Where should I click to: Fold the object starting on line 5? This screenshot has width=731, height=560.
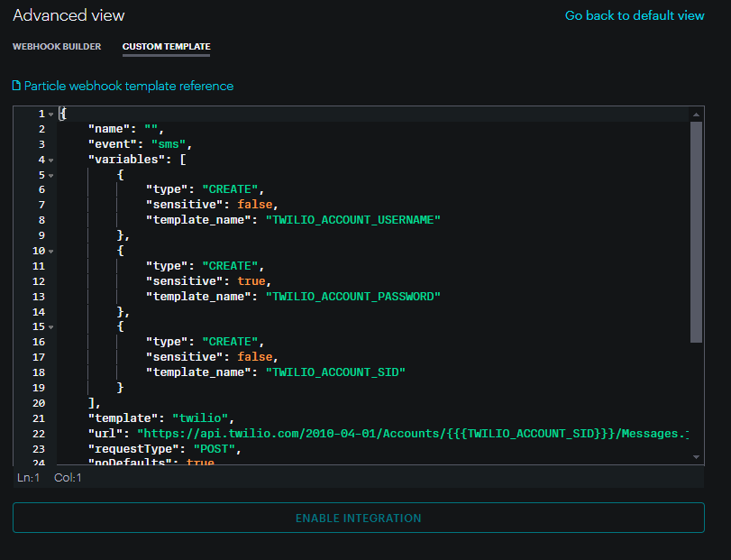[50, 175]
